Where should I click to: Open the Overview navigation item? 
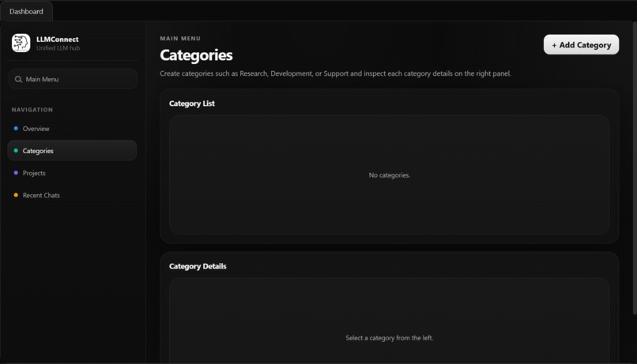72,129
